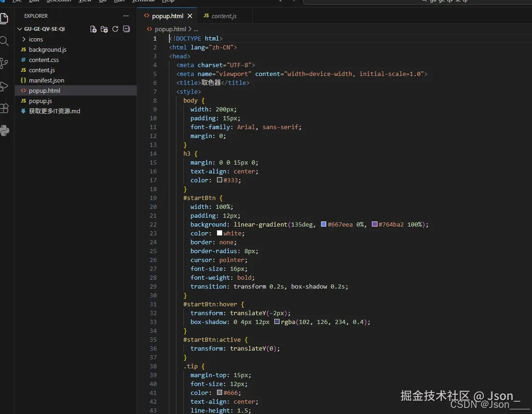This screenshot has height=414, width=532.
Task: Click the 'transition: transform 0.2s' line
Action: pyautogui.click(x=269, y=287)
